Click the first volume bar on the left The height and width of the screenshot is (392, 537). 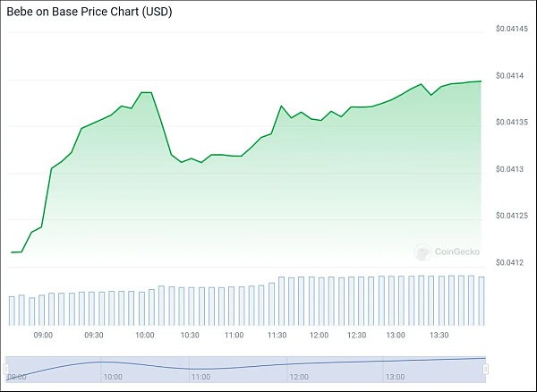tap(12, 310)
